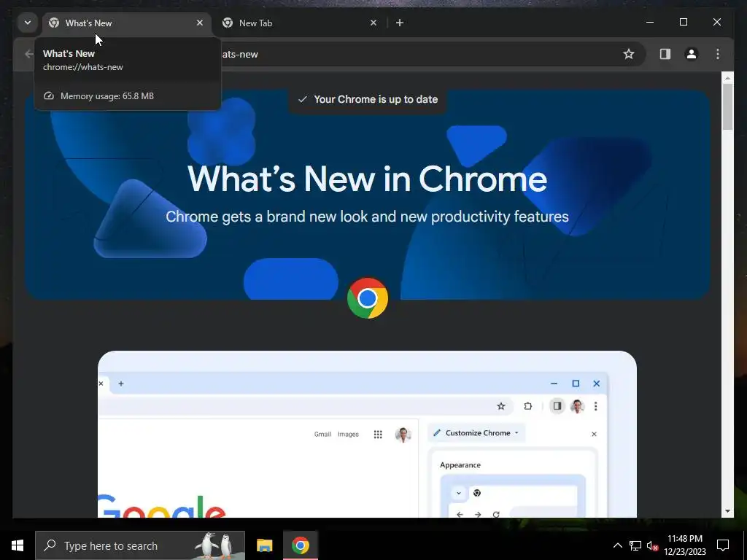Maximize the Chrome window

coord(683,23)
